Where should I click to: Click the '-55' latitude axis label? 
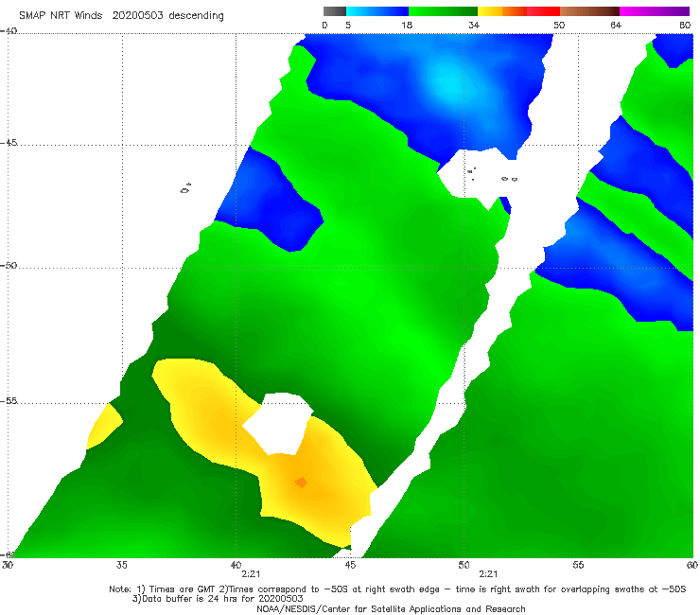pos(9,400)
